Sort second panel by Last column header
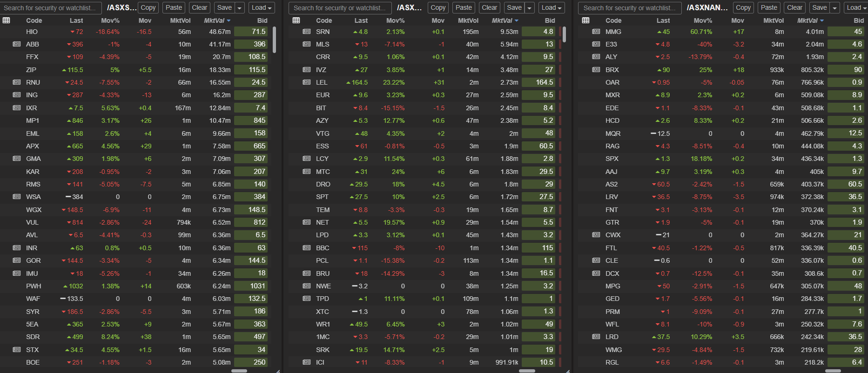Image resolution: width=868 pixels, height=373 pixels. tap(361, 20)
